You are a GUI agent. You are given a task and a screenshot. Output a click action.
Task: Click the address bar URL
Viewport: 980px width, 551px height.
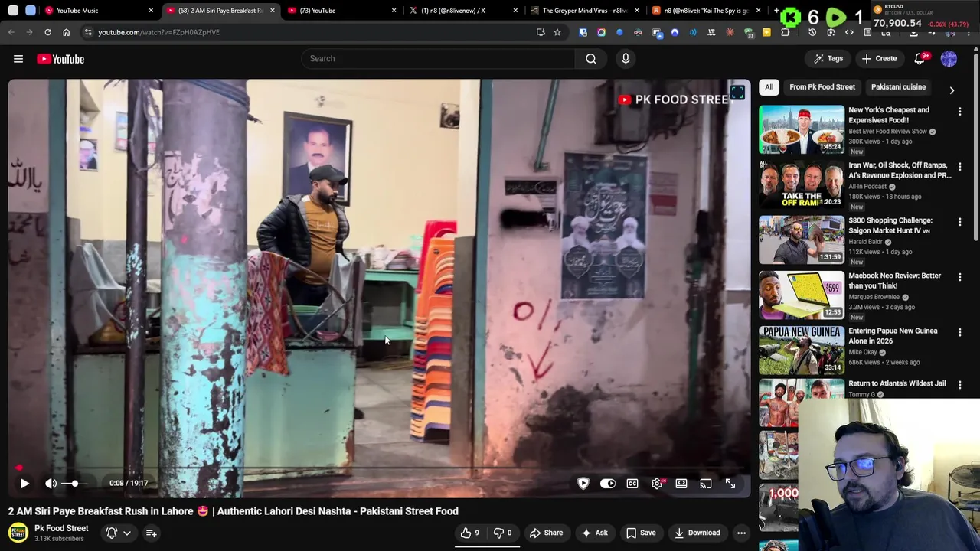(158, 32)
